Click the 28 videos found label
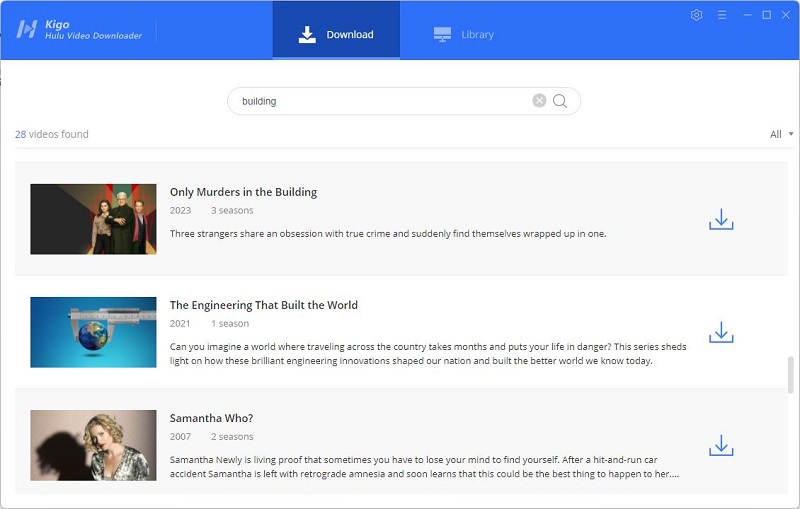The width and height of the screenshot is (800, 509). click(52, 134)
